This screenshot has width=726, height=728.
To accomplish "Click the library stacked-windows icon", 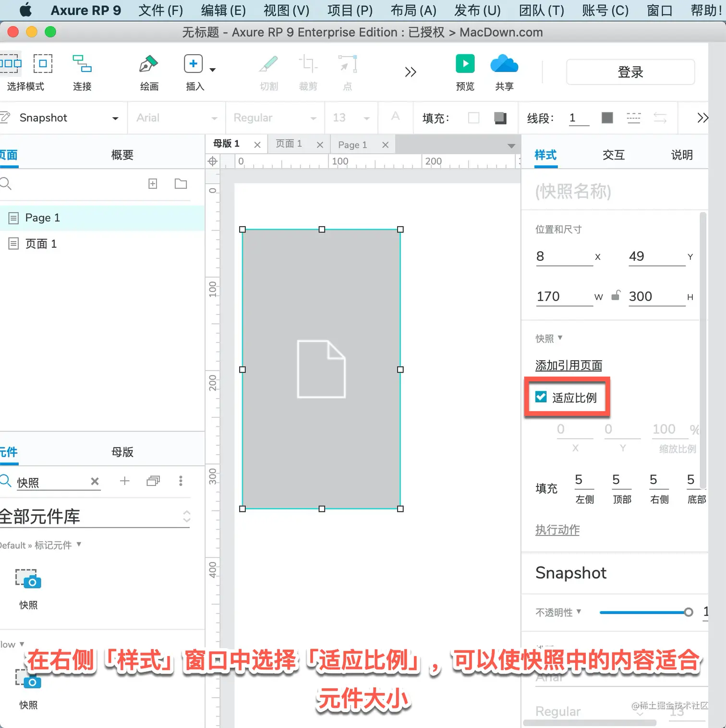I will pos(153,481).
